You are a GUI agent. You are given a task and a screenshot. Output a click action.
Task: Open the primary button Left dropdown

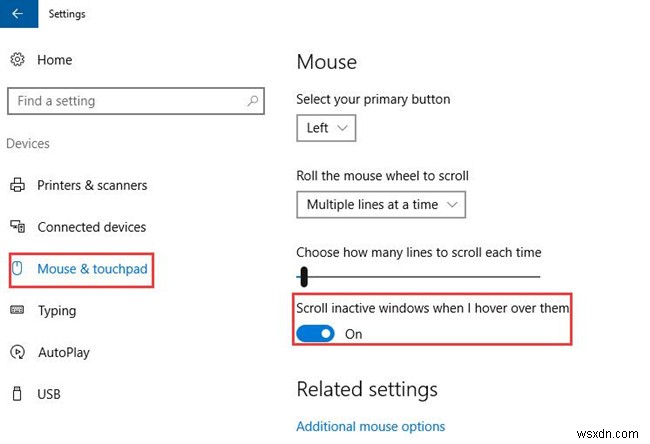326,128
